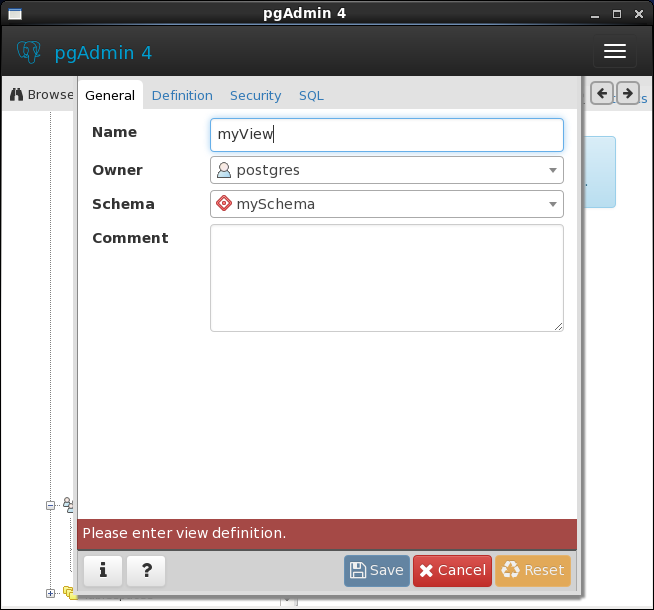
Task: Open the Security tab
Action: click(256, 95)
